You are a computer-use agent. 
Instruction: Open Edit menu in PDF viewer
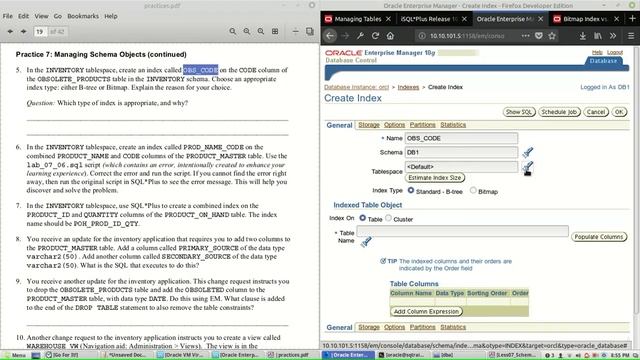pyautogui.click(x=23, y=16)
